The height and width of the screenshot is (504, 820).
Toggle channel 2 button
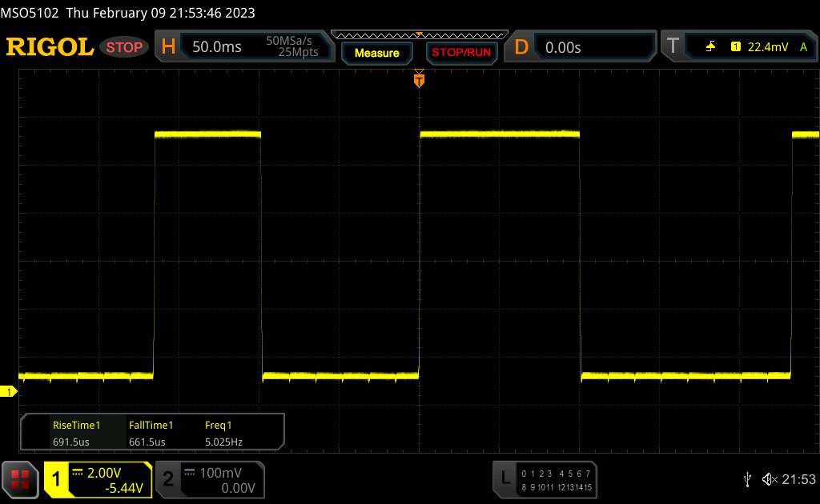coord(168,479)
